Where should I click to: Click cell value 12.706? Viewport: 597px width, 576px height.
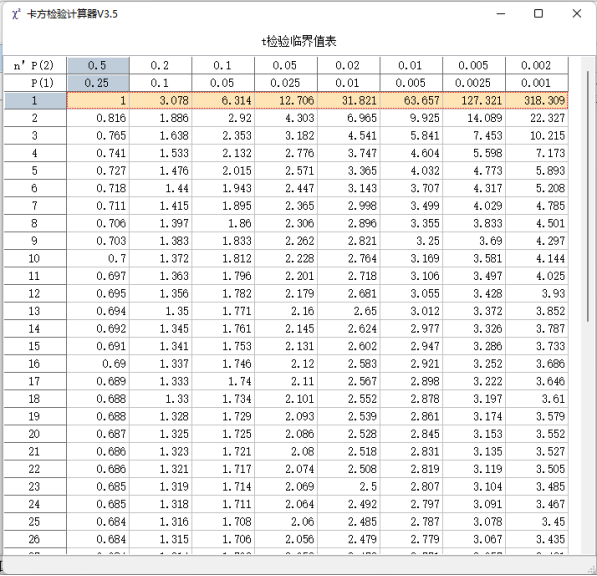[286, 101]
